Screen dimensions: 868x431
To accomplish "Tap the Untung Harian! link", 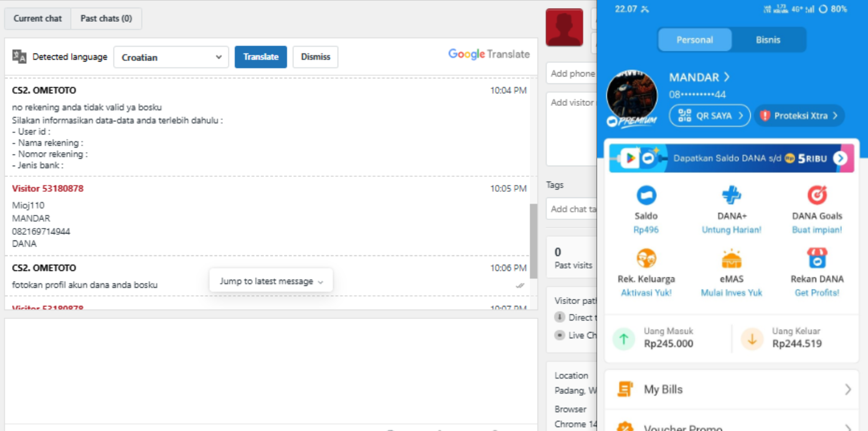I will (x=732, y=230).
